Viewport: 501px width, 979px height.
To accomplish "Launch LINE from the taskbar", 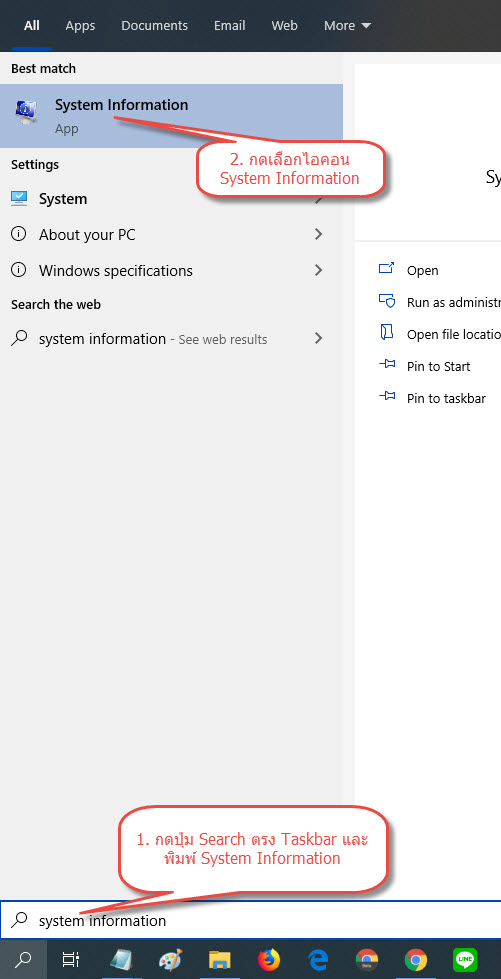I will pos(465,959).
